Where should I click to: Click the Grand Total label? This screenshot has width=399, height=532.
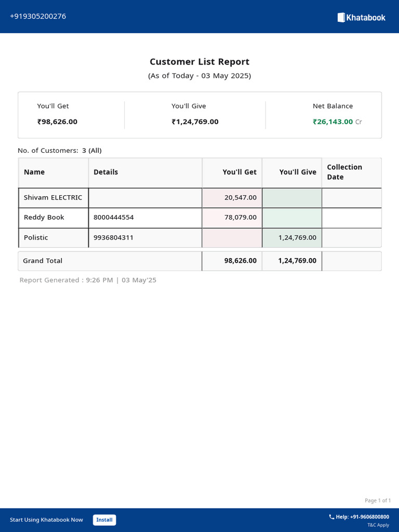click(x=43, y=261)
